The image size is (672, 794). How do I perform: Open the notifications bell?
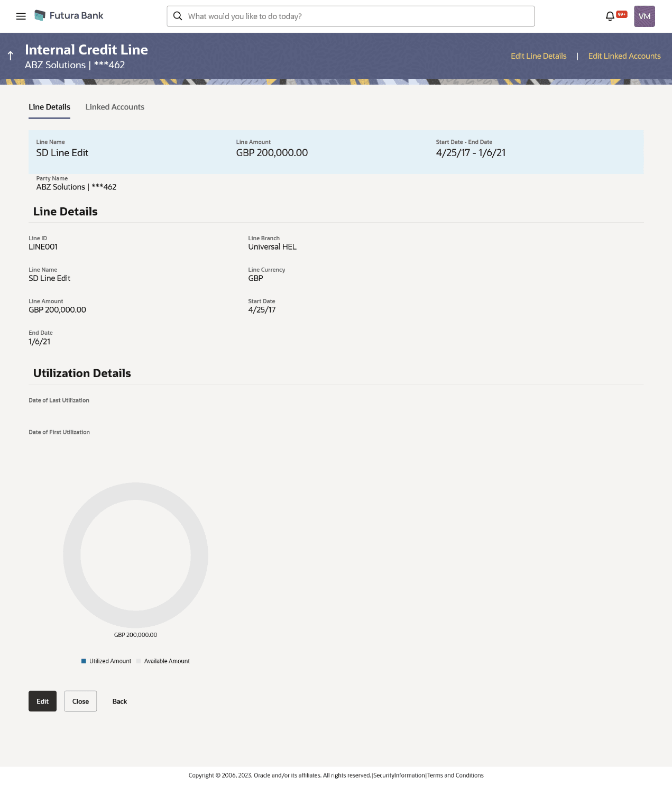610,16
